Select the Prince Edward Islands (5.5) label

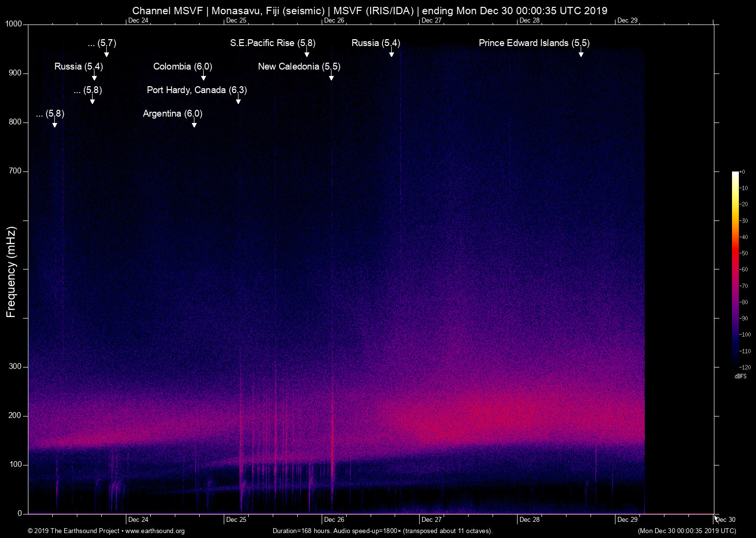tap(534, 43)
